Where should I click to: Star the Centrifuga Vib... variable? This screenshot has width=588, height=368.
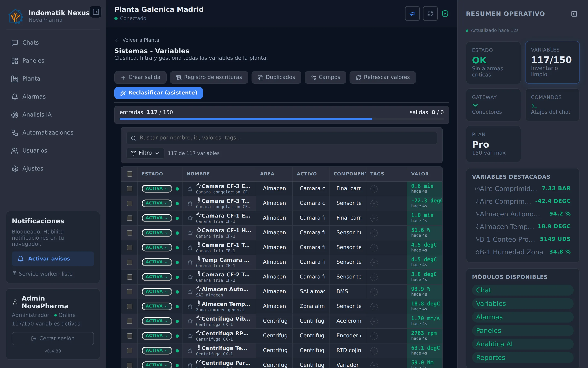tap(190, 321)
